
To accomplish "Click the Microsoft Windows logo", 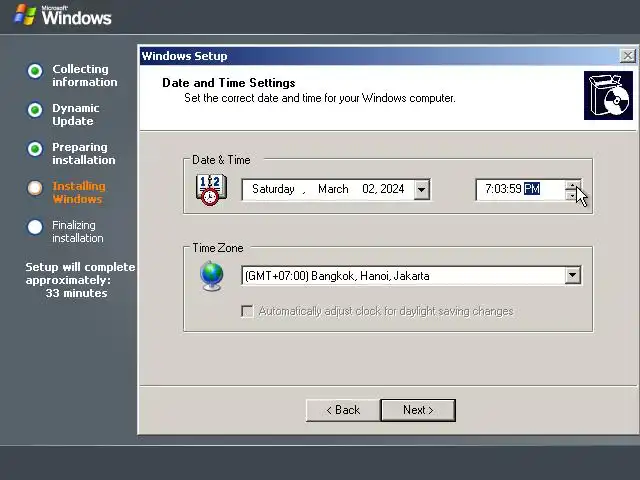I will [62, 15].
